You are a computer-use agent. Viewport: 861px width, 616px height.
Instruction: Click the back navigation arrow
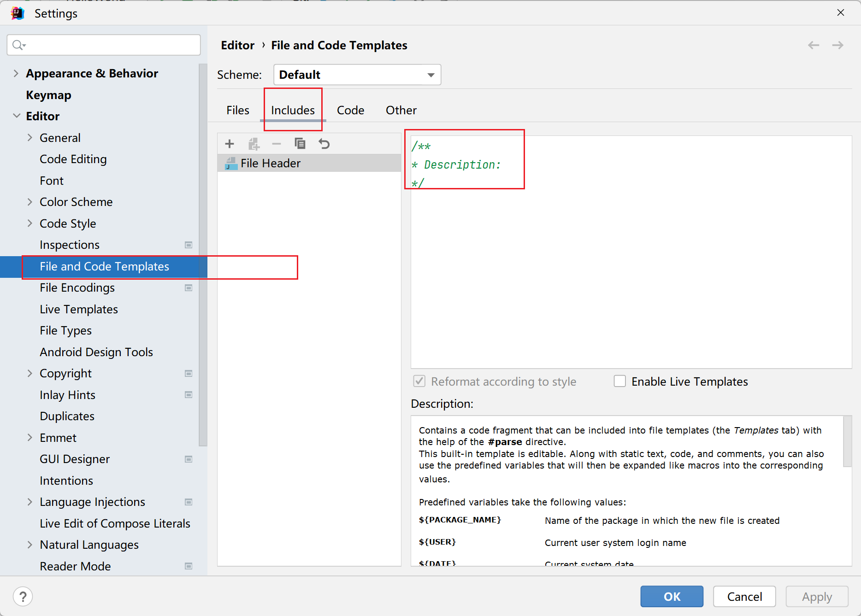814,45
